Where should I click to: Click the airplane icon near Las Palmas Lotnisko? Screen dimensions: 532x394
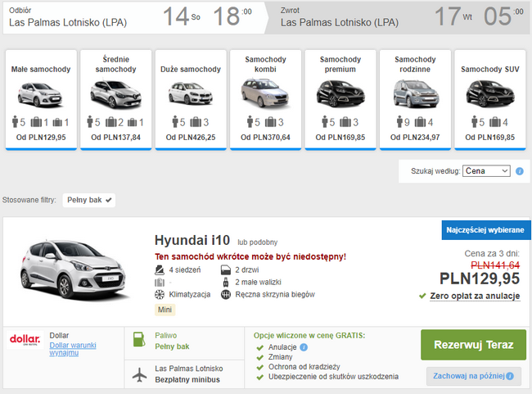pyautogui.click(x=139, y=374)
